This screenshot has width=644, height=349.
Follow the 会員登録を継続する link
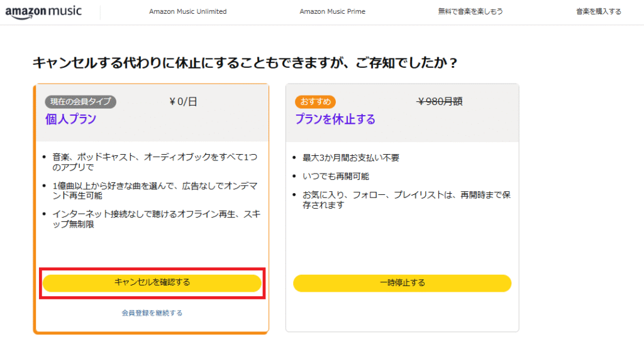pos(152,313)
